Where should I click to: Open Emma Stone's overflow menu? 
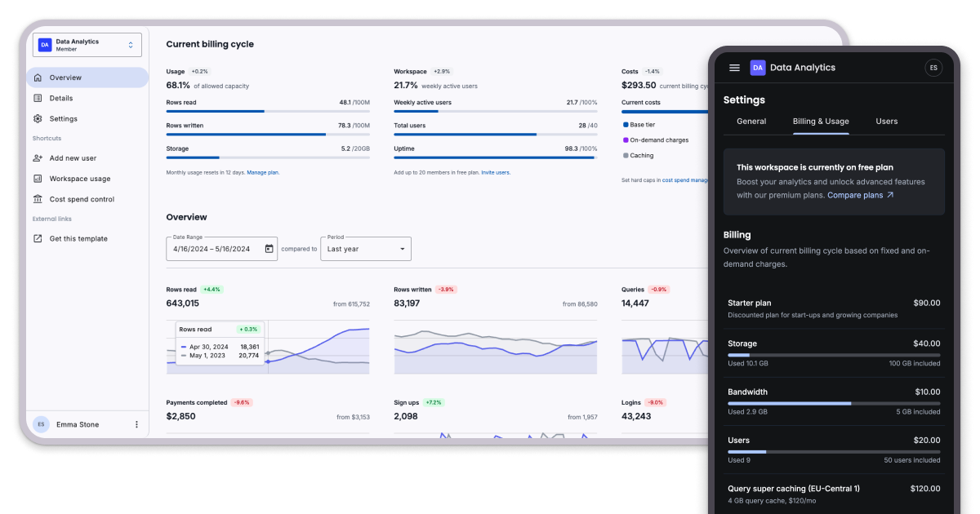[x=136, y=424]
